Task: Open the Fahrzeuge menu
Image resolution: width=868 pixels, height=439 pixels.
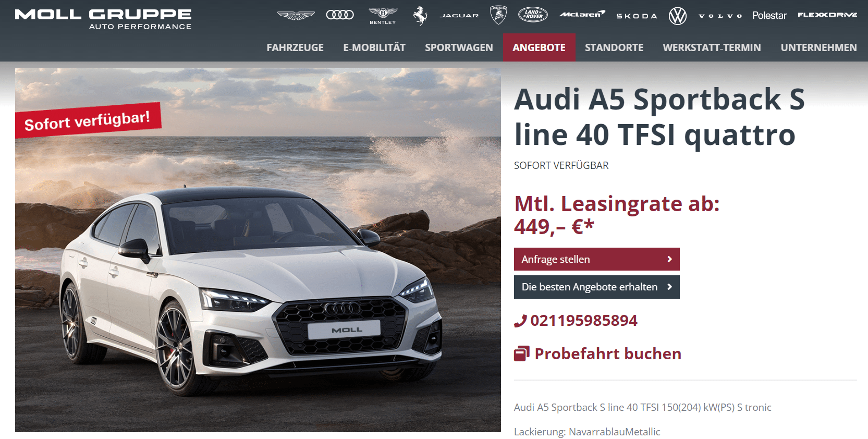Action: click(x=295, y=47)
